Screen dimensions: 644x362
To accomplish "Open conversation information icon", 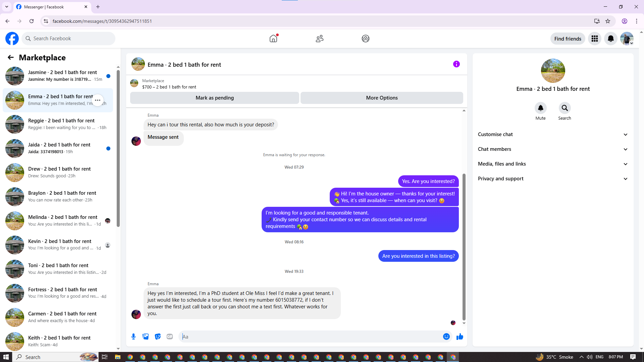I will click(x=457, y=64).
